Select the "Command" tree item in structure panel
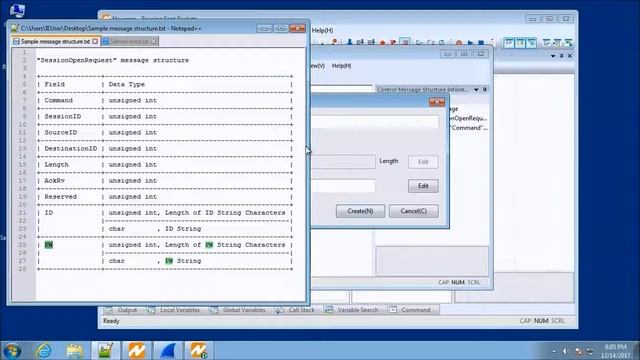 pos(469,128)
